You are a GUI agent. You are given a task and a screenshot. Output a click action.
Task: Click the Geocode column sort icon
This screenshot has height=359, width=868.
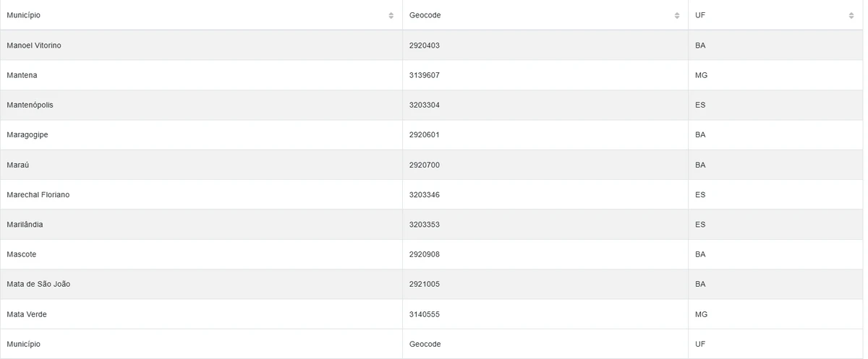(677, 15)
